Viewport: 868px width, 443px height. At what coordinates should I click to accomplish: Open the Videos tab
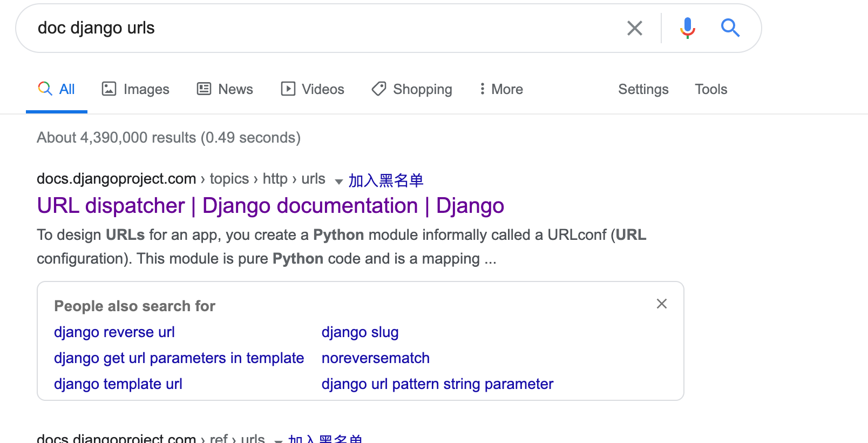click(x=313, y=89)
